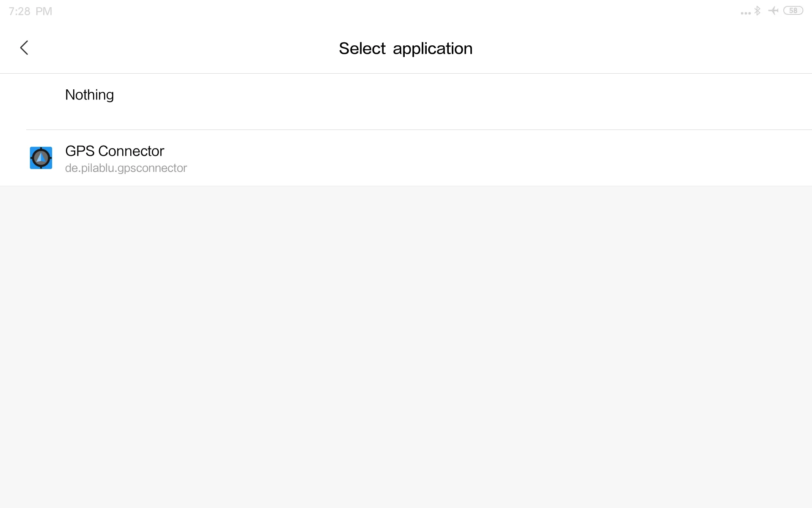This screenshot has height=508, width=812.
Task: Tap the battery indicator showing 58
Action: click(x=793, y=11)
